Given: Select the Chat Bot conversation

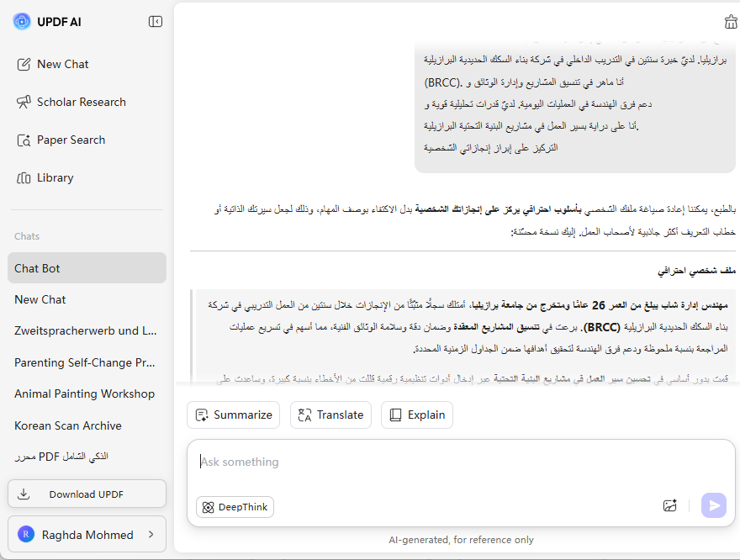Looking at the screenshot, I should pyautogui.click(x=87, y=268).
